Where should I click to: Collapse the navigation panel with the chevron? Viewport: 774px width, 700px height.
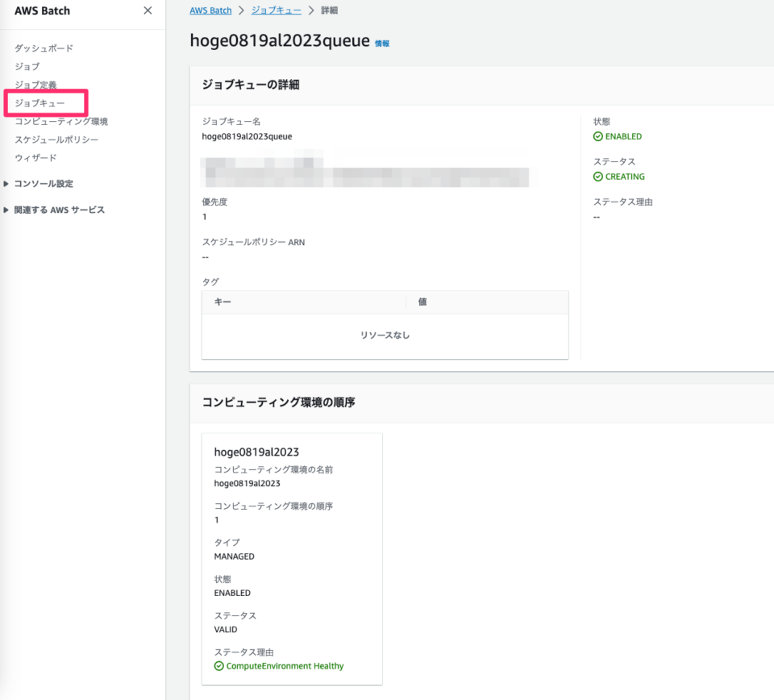148,10
